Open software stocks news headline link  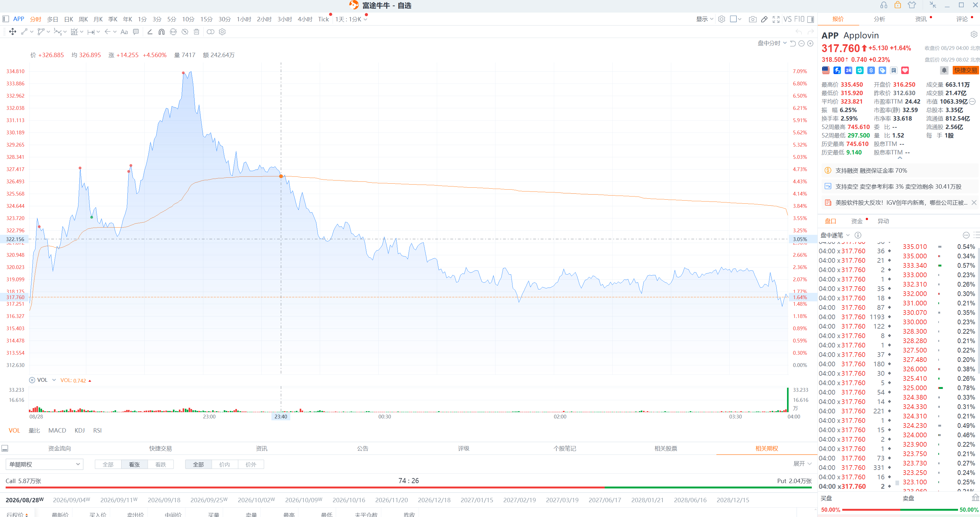click(x=901, y=203)
